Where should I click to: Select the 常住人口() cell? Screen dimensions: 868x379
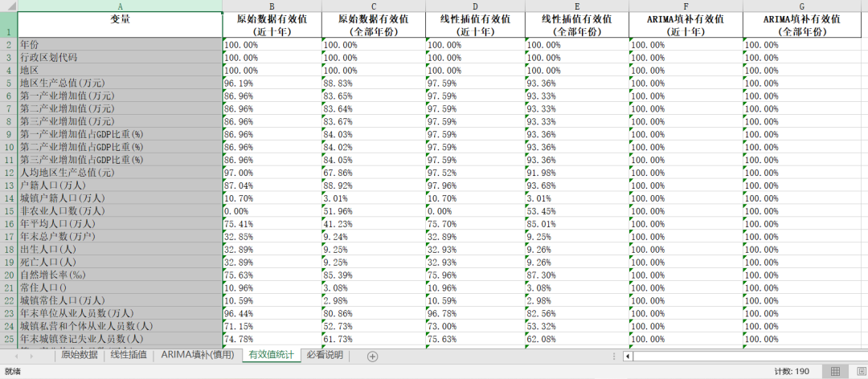pyautogui.click(x=120, y=287)
